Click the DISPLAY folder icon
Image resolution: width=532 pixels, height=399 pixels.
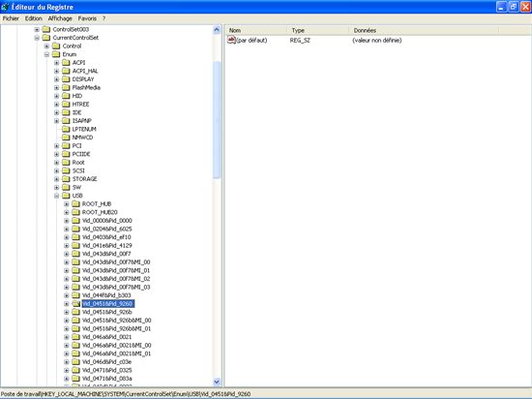point(66,79)
